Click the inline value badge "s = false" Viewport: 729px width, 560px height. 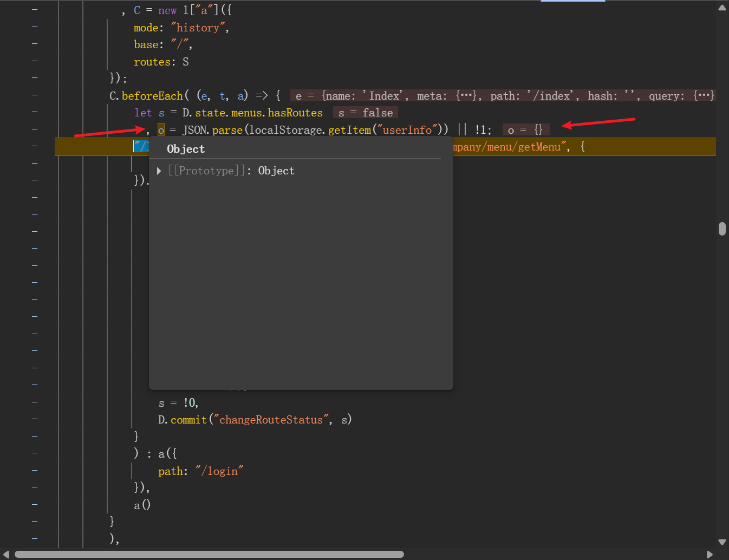point(366,113)
